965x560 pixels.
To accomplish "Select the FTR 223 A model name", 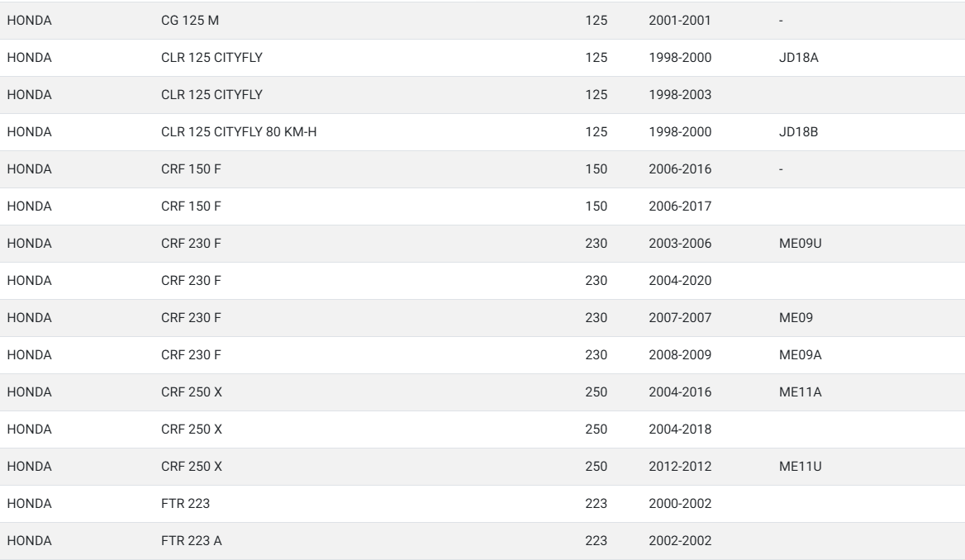I will pos(192,540).
